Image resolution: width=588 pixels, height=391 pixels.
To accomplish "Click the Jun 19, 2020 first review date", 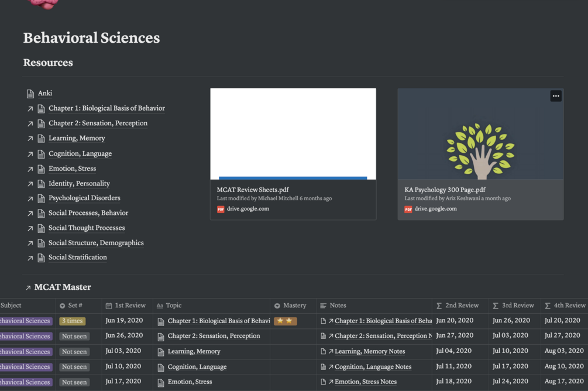I will pyautogui.click(x=124, y=320).
